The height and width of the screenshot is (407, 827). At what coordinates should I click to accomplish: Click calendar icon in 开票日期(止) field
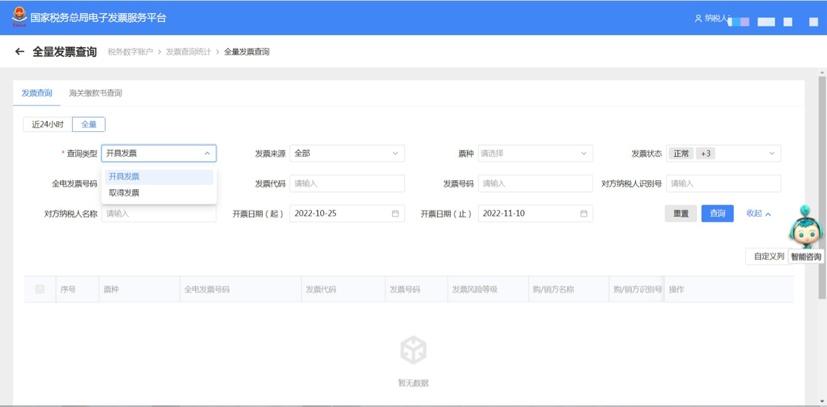tap(584, 213)
